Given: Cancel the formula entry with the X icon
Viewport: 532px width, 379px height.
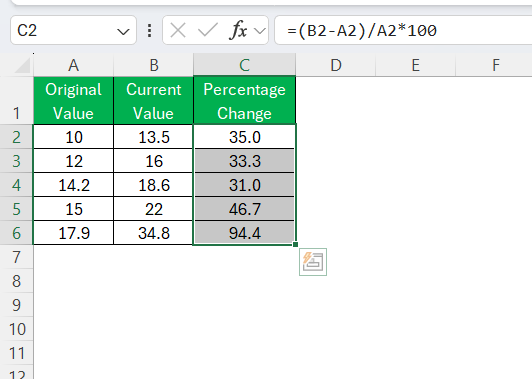Looking at the screenshot, I should pos(178,31).
